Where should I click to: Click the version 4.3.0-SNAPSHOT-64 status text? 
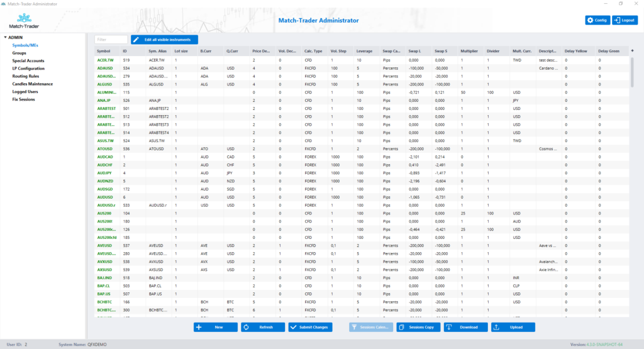pyautogui.click(x=604, y=345)
